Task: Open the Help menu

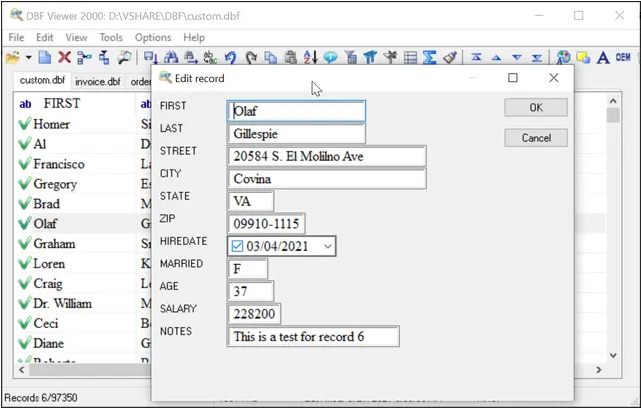Action: tap(194, 38)
